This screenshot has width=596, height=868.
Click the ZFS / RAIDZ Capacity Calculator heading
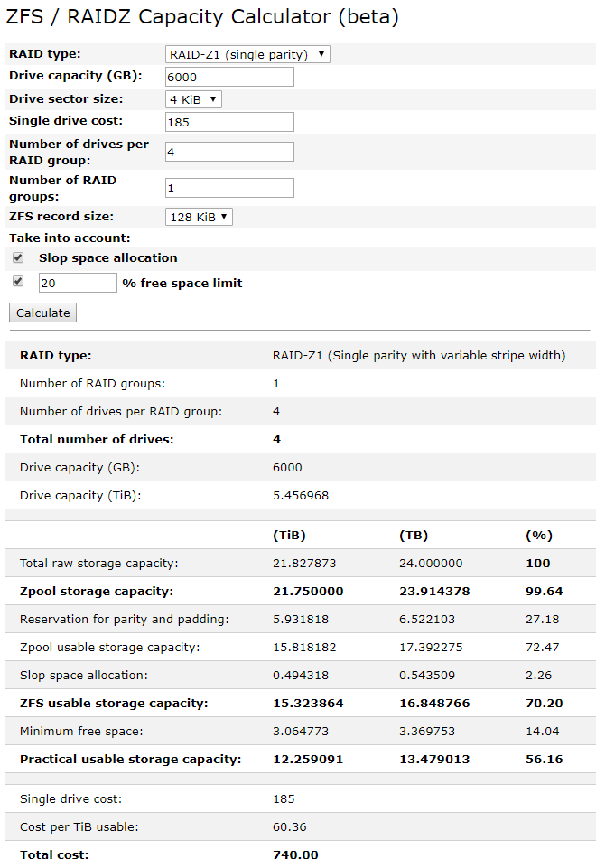(x=202, y=16)
